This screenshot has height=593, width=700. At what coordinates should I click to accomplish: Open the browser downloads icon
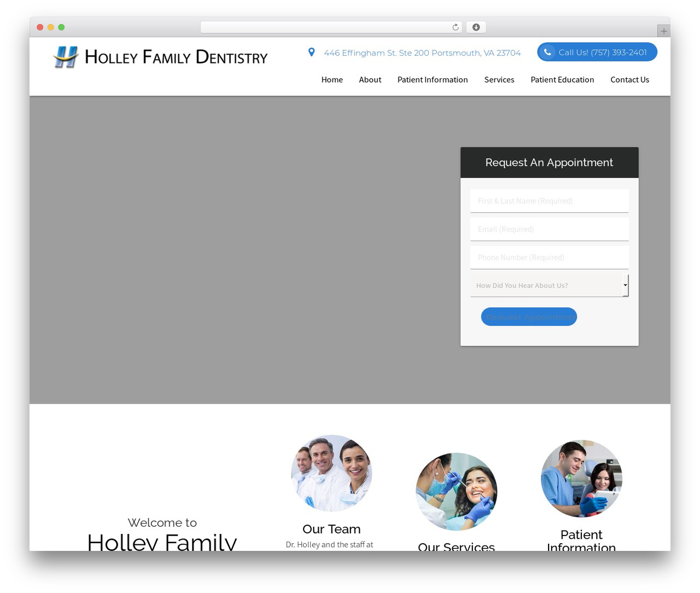coord(476,27)
